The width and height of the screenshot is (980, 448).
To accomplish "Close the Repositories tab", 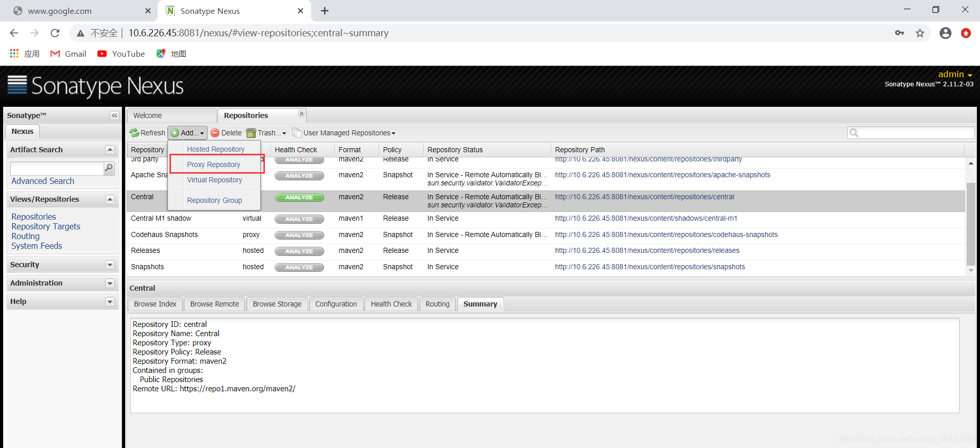I will [302, 113].
